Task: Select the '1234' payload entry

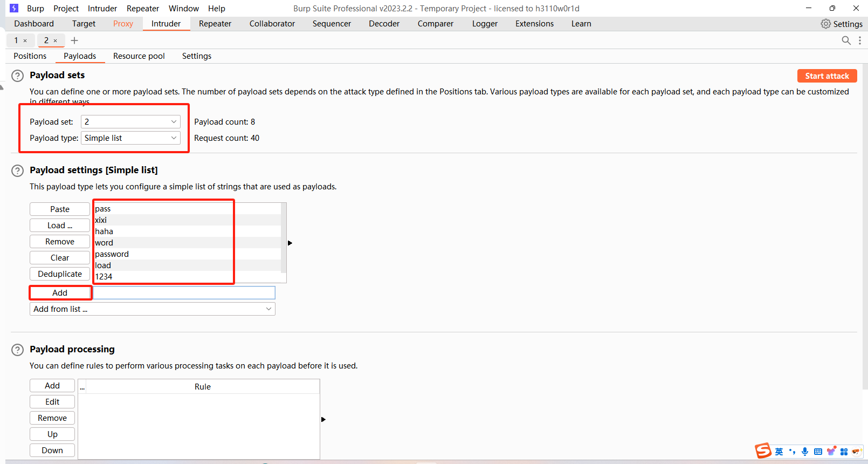Action: coord(188,277)
